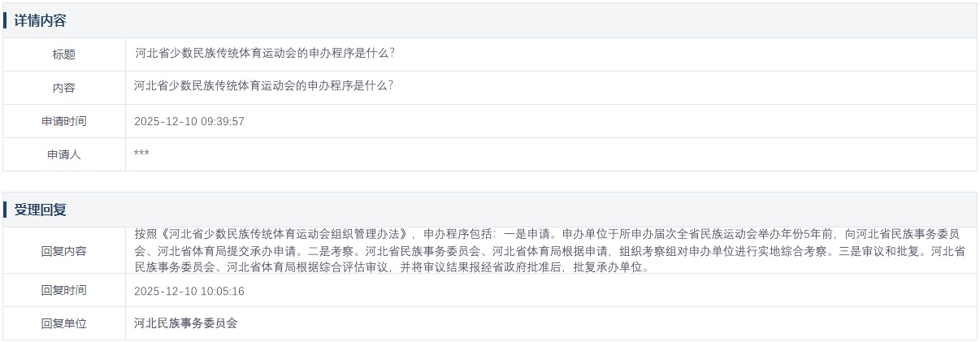Viewport: 980px width, 342px height.
Task: Click the 申请时间 label cell
Action: (x=63, y=121)
